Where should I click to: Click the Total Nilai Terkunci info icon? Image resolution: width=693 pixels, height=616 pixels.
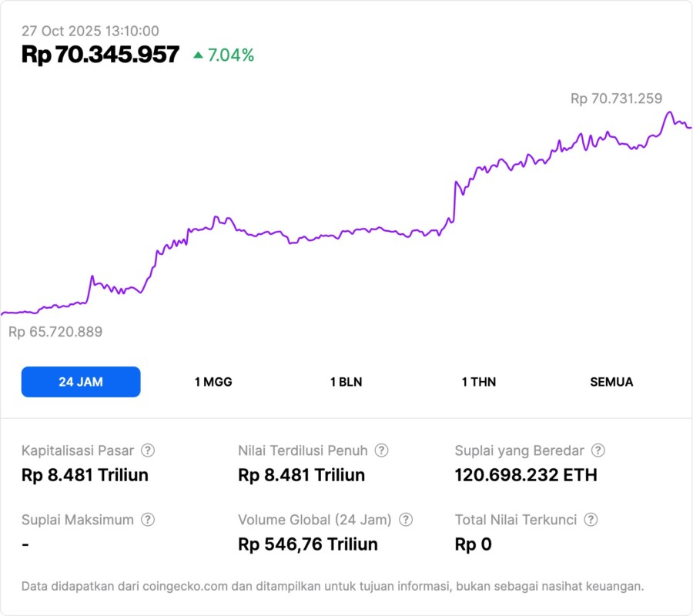(591, 520)
